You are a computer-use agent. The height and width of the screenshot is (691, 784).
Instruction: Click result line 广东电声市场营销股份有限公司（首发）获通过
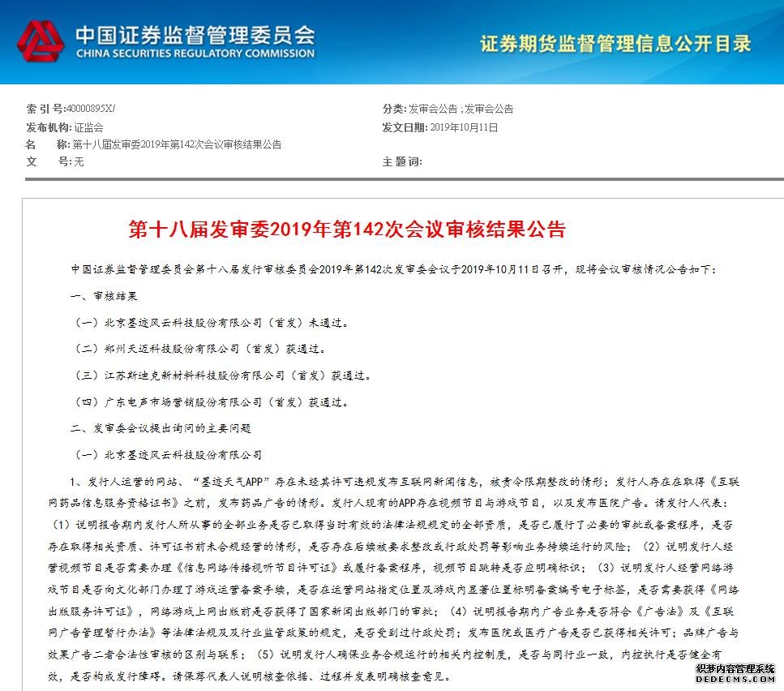[x=212, y=402]
